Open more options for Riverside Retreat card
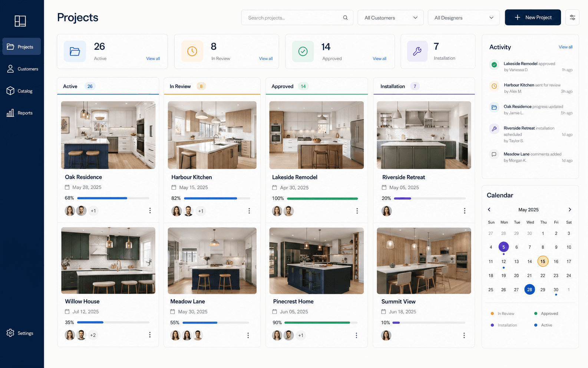This screenshot has width=588, height=368. [x=465, y=211]
